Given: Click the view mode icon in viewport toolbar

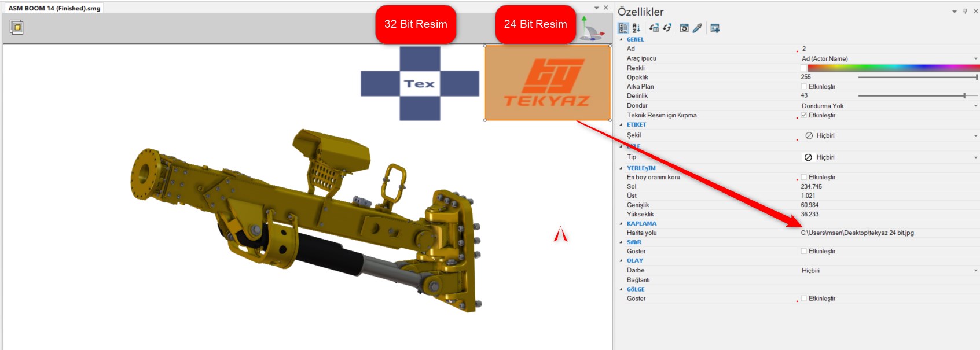Looking at the screenshot, I should click(x=16, y=27).
